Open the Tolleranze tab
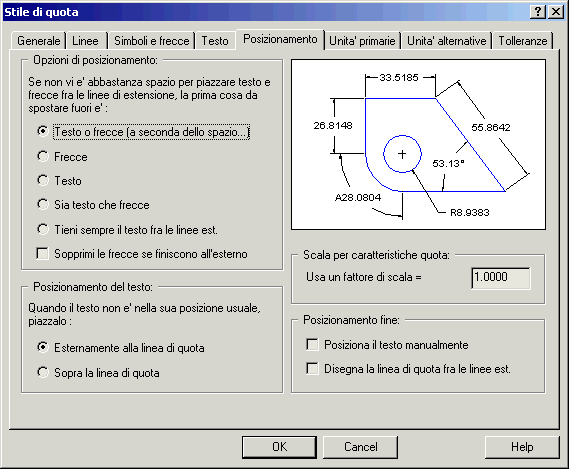The height and width of the screenshot is (469, 569). pos(523,41)
